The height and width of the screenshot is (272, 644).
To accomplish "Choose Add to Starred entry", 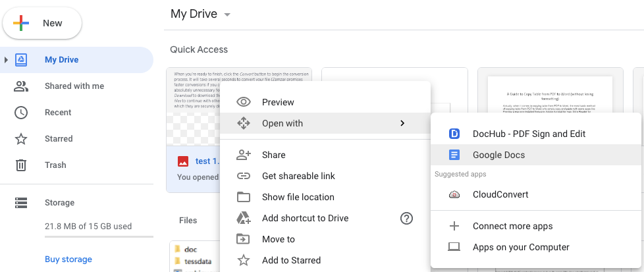I will coord(325,260).
